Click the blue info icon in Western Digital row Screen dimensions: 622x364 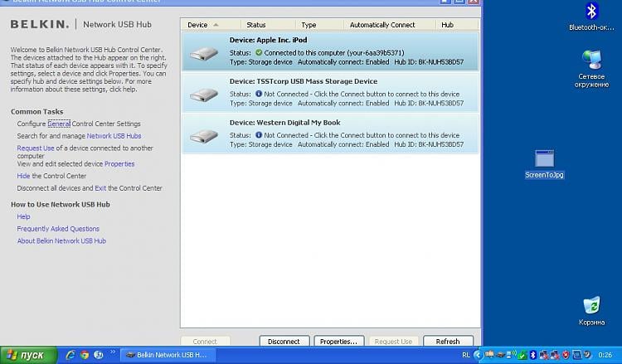click(259, 135)
